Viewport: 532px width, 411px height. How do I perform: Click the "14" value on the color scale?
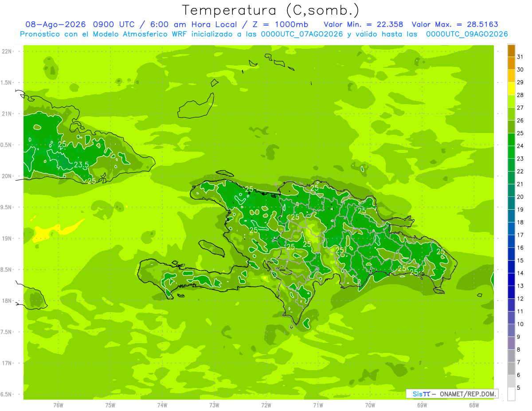[x=520, y=273]
